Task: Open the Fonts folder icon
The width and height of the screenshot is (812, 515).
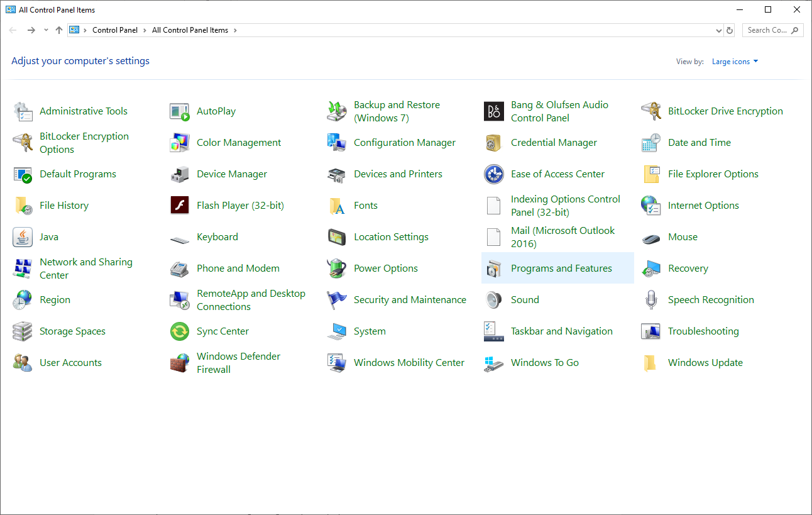Action: click(337, 206)
